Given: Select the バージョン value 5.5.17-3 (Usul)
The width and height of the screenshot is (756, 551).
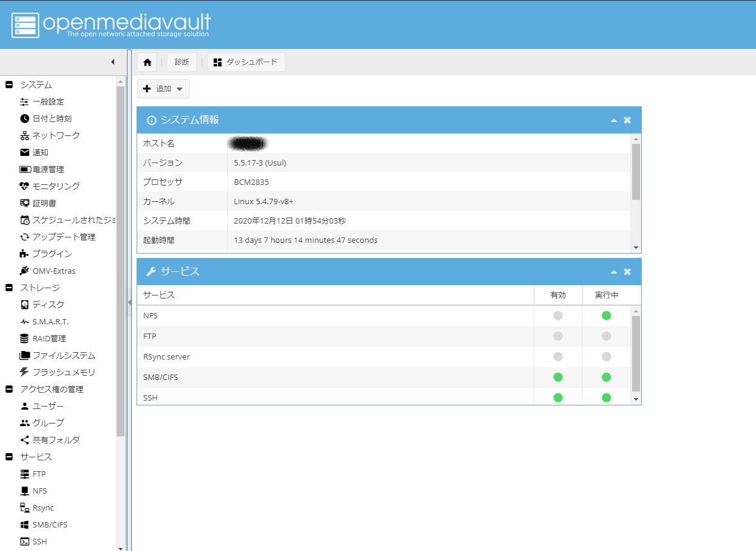Looking at the screenshot, I should 260,163.
